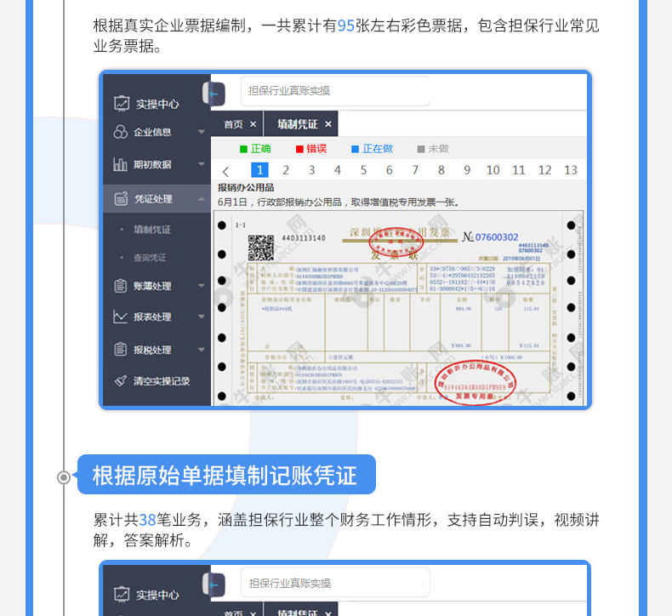Screen dimensions: 672x616
Task: Click the 凭证处理 edit icon in sidebar
Action: point(120,199)
